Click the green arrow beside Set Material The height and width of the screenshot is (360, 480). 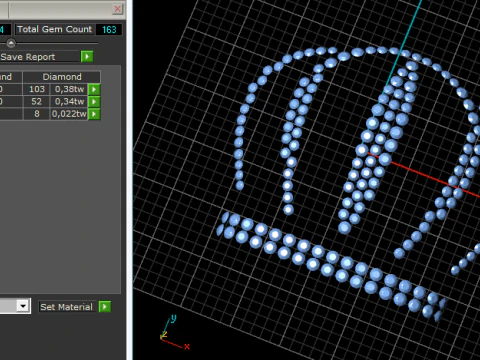105,307
